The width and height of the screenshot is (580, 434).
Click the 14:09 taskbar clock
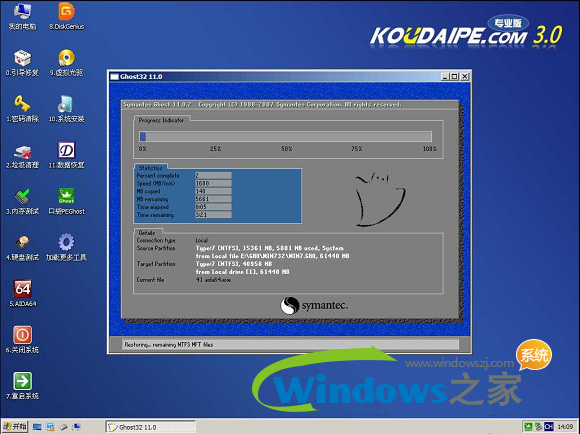click(565, 427)
